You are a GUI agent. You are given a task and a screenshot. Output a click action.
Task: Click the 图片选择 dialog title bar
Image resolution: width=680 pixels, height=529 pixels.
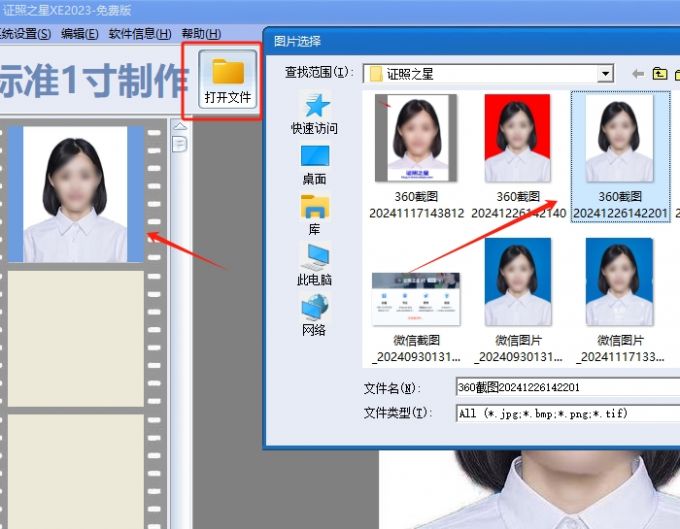(x=472, y=42)
